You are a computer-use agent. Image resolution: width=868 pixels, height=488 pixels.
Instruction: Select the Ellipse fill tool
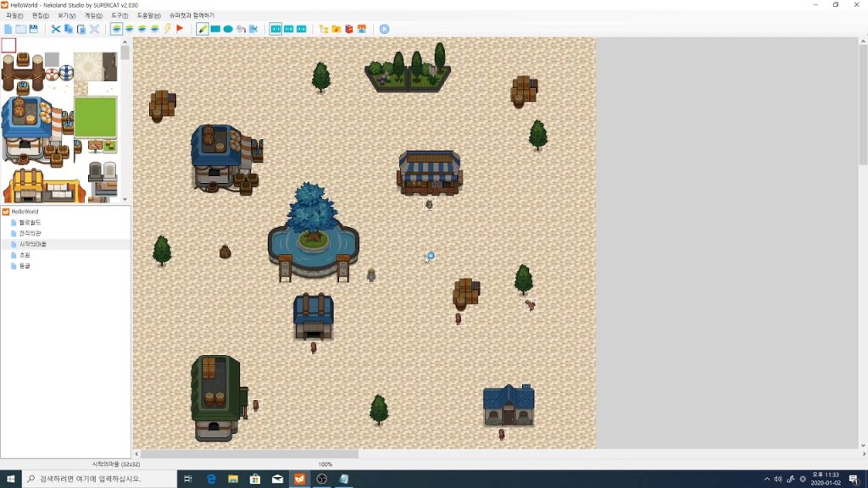pyautogui.click(x=228, y=29)
